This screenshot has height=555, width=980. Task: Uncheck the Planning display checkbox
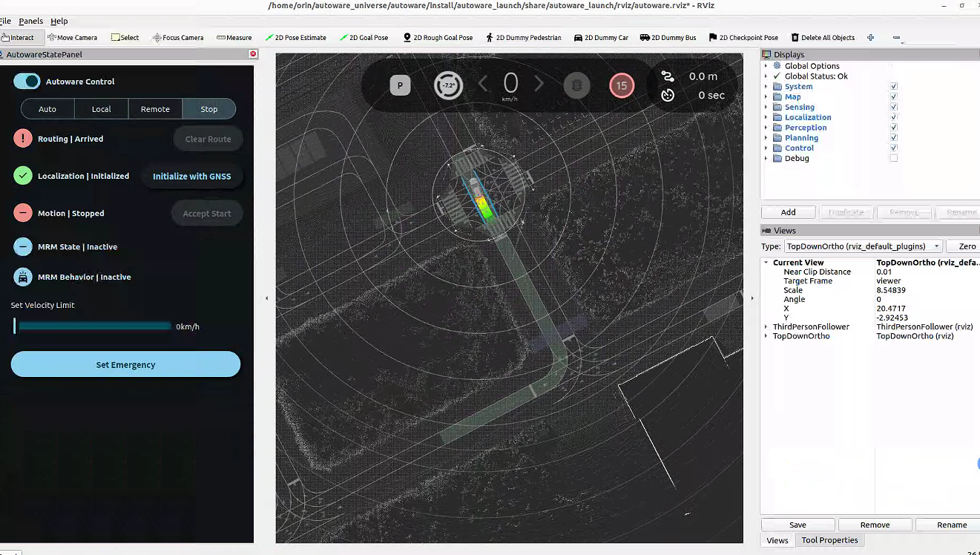point(893,138)
